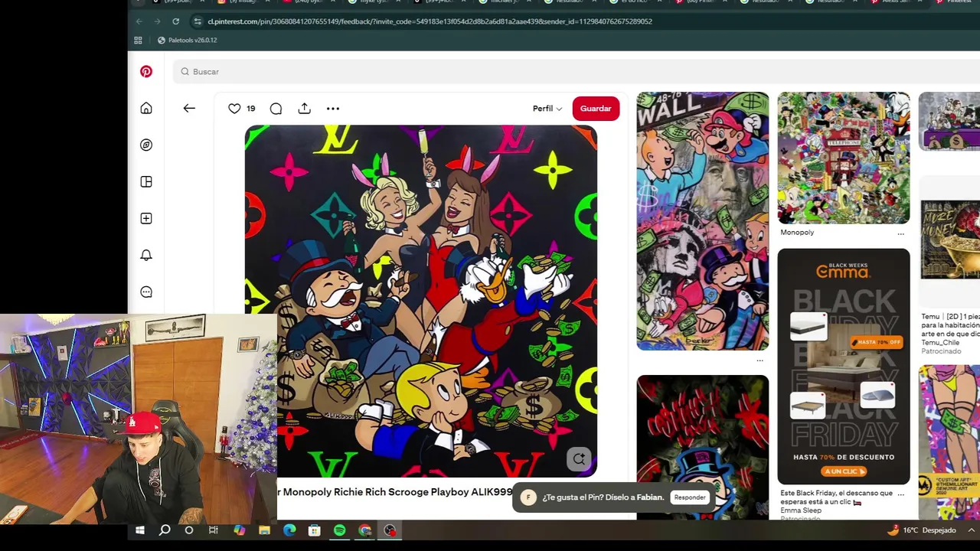Click the Guardar save button

click(596, 109)
